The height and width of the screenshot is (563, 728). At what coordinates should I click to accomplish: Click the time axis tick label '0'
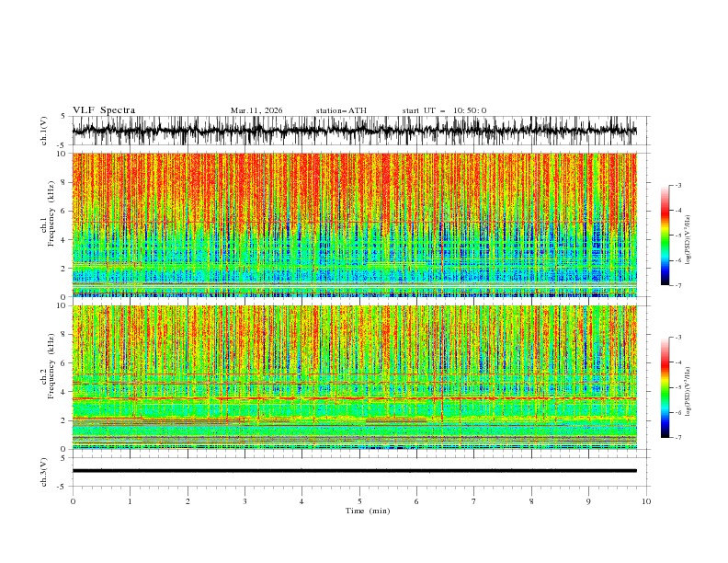73,501
